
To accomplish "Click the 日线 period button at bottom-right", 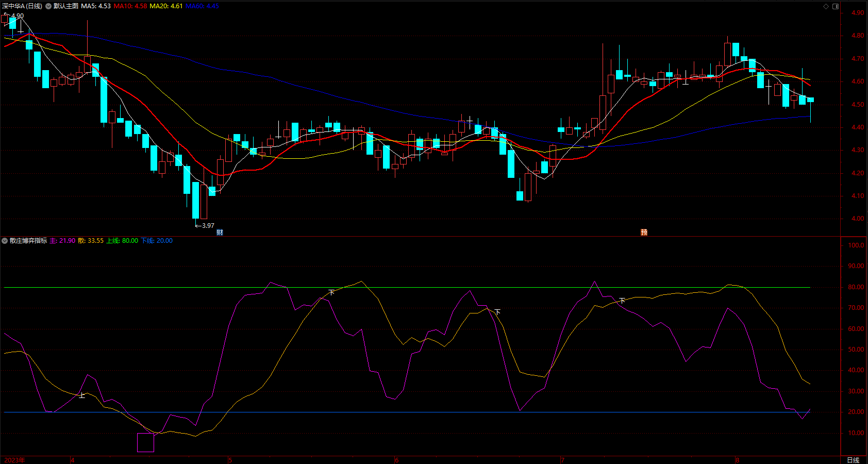I will 853,460.
